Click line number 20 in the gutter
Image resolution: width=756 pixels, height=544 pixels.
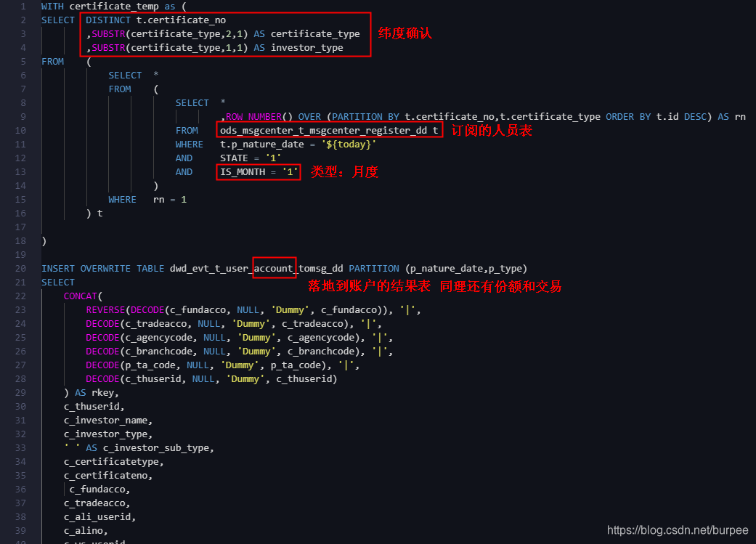[20, 268]
